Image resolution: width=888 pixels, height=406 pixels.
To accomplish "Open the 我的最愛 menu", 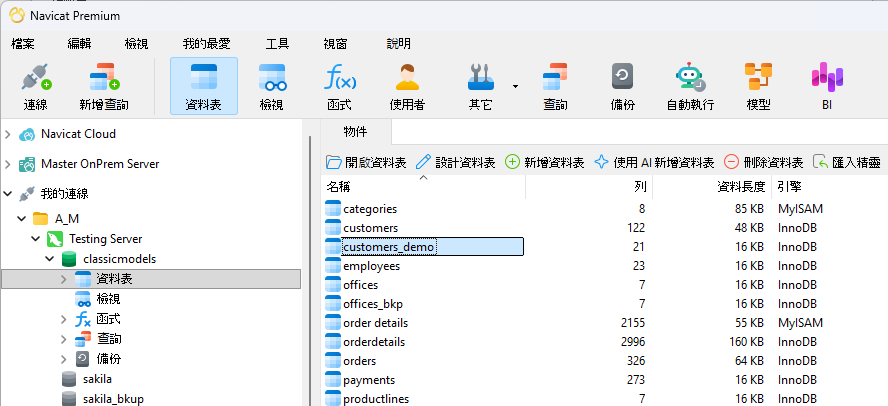I will click(207, 44).
